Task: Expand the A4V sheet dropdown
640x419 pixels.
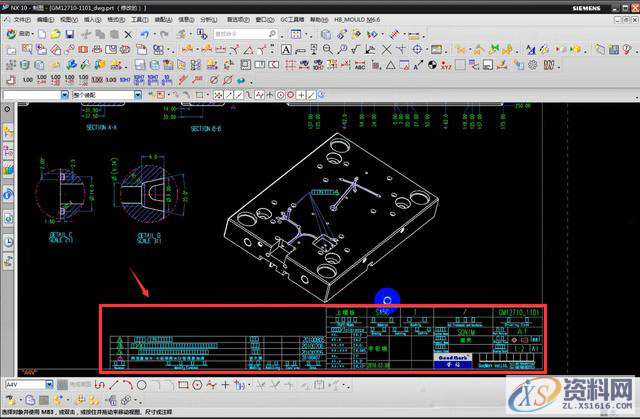Action: pos(48,384)
